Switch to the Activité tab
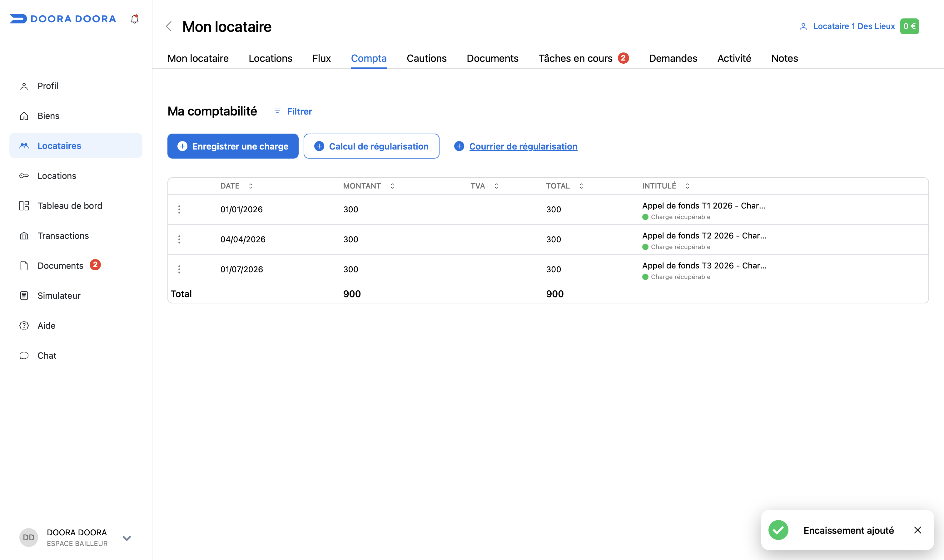944x560 pixels. (734, 58)
